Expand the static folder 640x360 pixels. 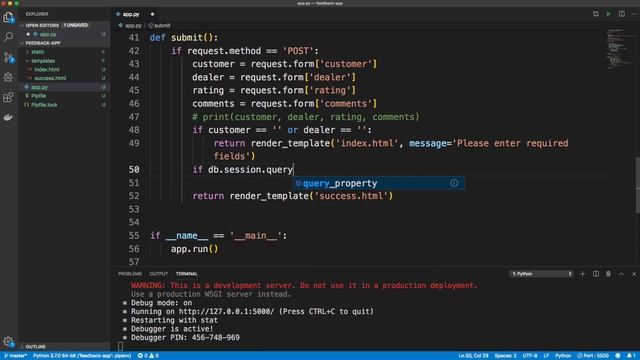coord(38,52)
